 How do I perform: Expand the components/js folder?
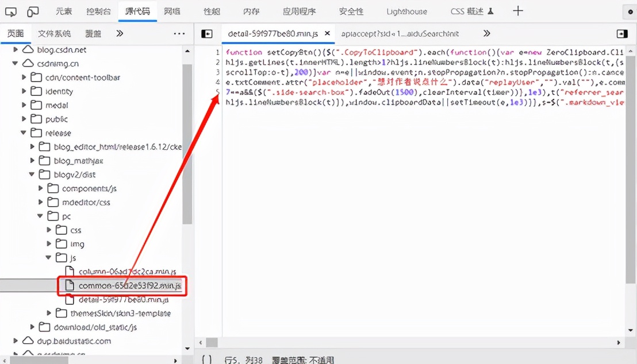pos(41,188)
